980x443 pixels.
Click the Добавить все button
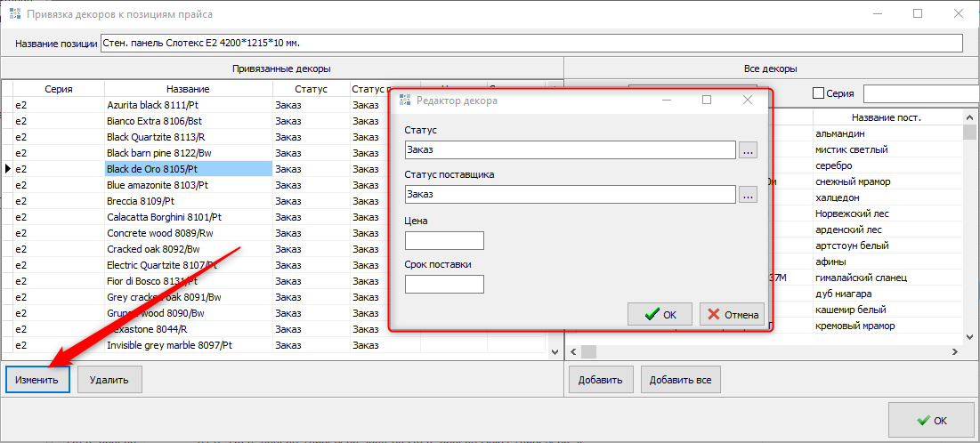point(680,380)
